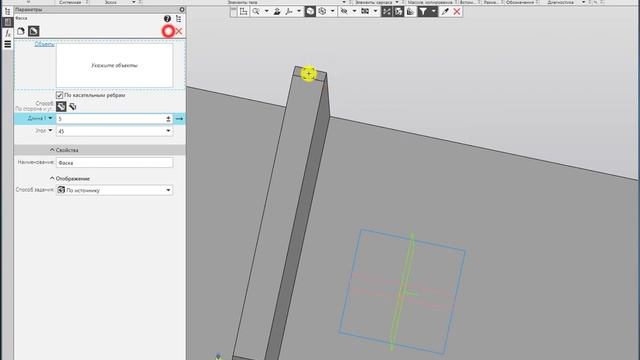Click the zoom magnifier toolbar icon
Image resolution: width=640 pixels, height=360 pixels.
tap(256, 11)
